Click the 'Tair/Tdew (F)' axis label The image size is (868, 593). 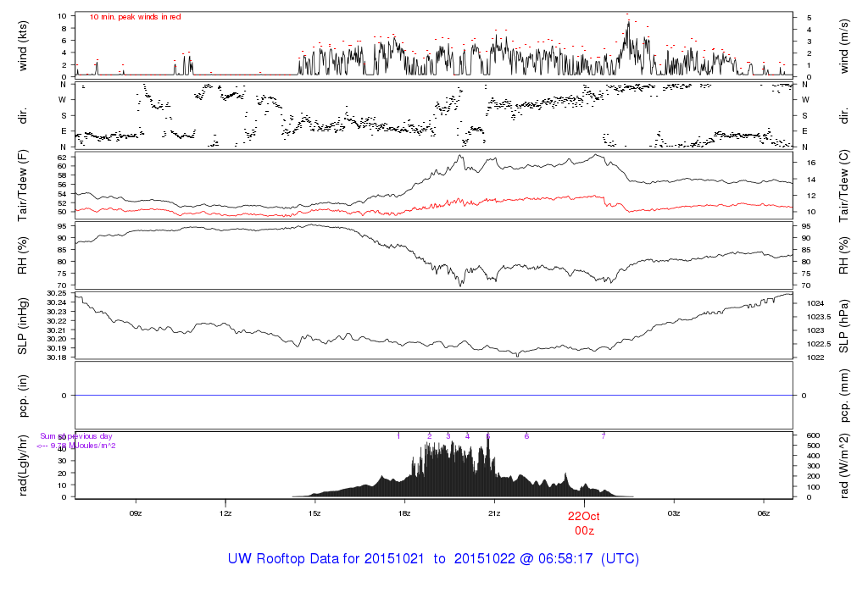(x=23, y=186)
